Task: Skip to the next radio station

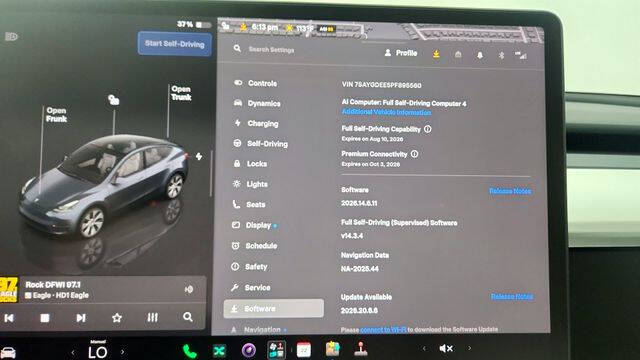Action: pyautogui.click(x=81, y=318)
